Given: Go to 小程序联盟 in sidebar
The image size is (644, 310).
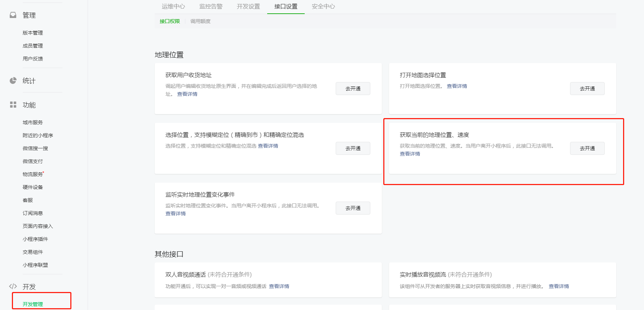Looking at the screenshot, I should (x=35, y=265).
